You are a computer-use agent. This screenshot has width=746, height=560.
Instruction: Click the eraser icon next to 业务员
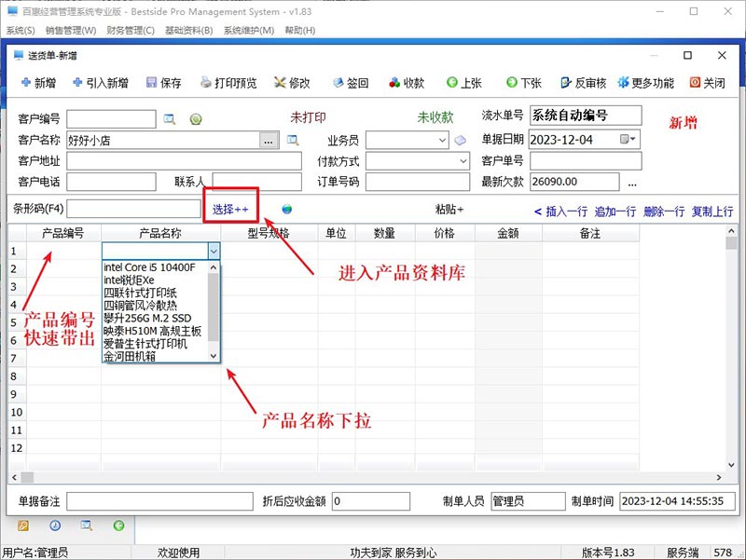coord(460,141)
